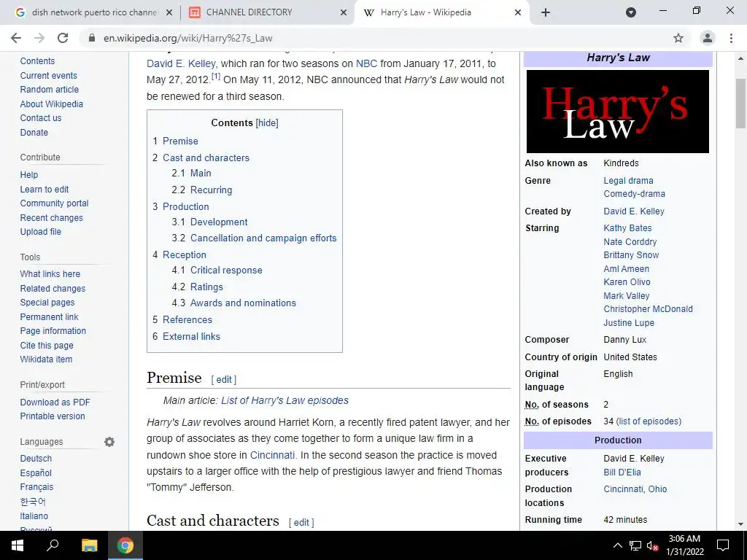This screenshot has height=560, width=747.
Task: Open Cincinnati, Ohio production location link
Action: tap(635, 489)
